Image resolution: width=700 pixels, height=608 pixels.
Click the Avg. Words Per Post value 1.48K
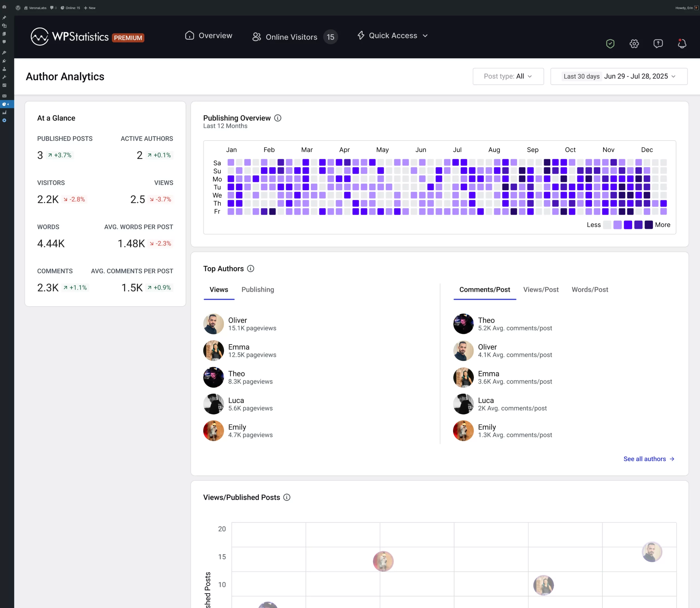pyautogui.click(x=131, y=243)
